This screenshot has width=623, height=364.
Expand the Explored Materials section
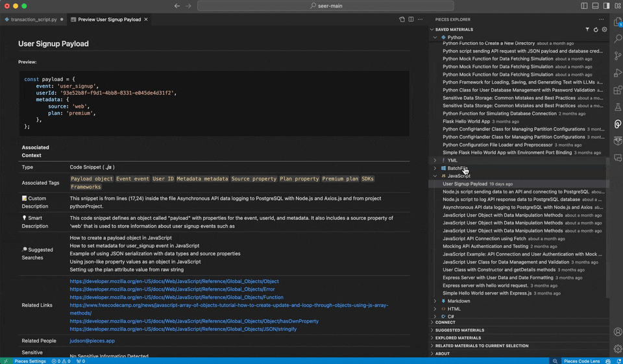[519, 338]
